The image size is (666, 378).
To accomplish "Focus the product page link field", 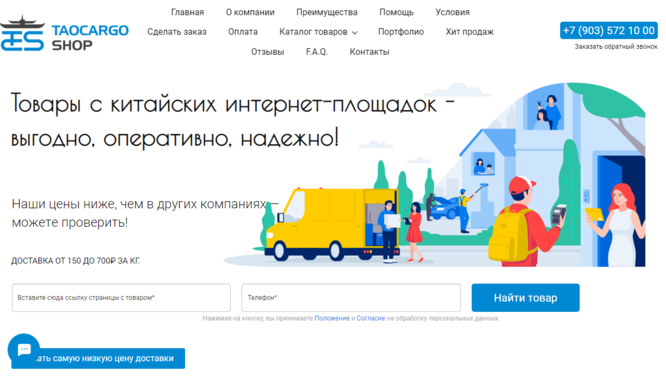I will (121, 298).
